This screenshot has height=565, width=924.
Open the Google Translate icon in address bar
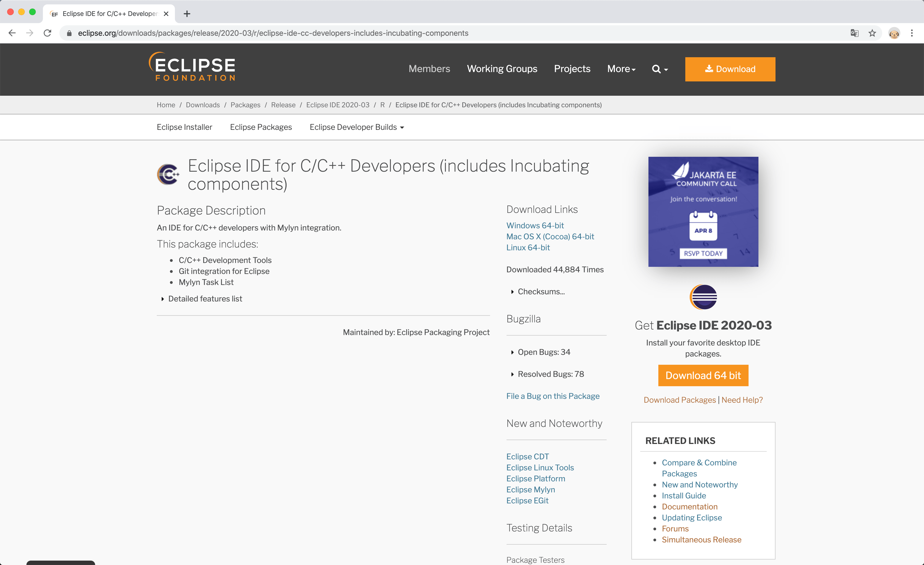click(x=854, y=33)
